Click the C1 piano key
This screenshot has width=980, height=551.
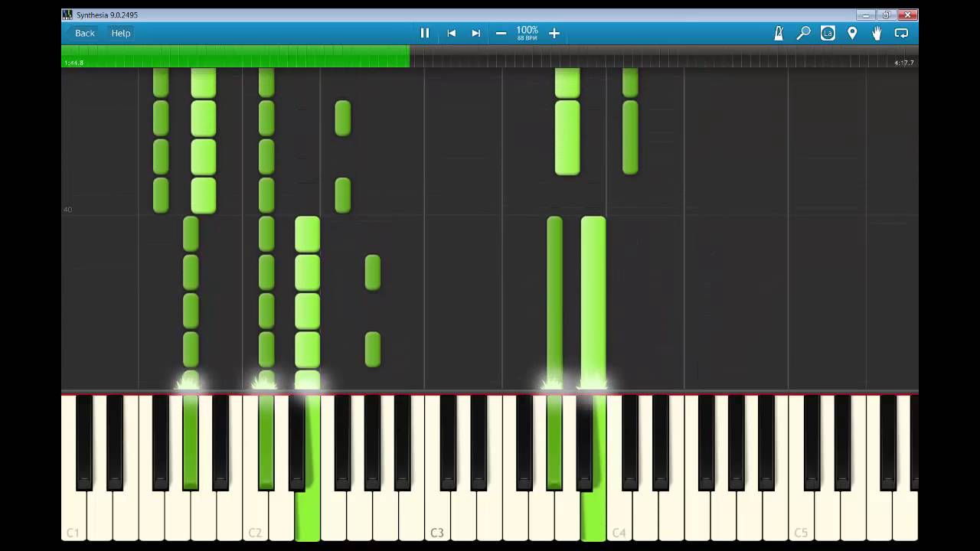click(x=74, y=517)
